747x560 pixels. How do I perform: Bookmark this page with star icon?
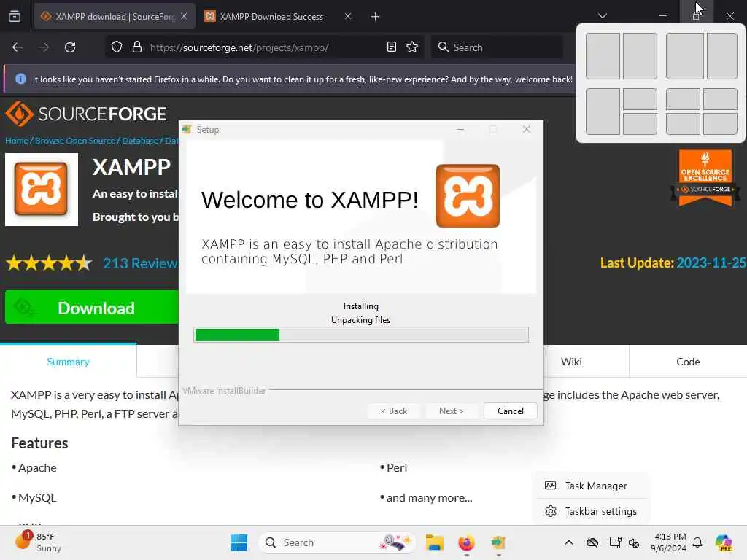pyautogui.click(x=412, y=47)
